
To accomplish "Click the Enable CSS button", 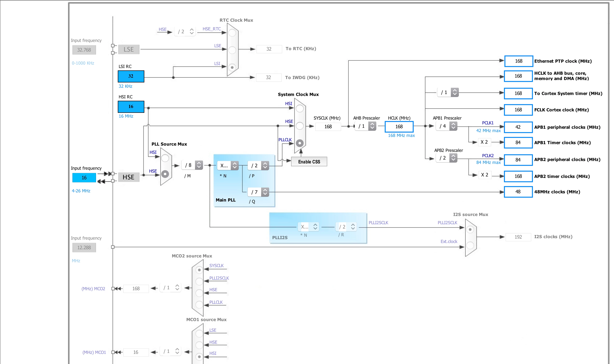I will pos(309,162).
